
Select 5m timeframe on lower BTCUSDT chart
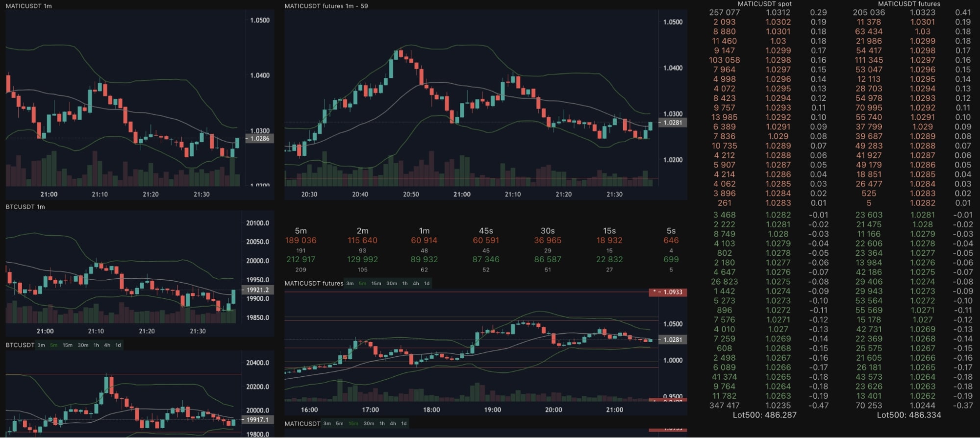coord(54,345)
